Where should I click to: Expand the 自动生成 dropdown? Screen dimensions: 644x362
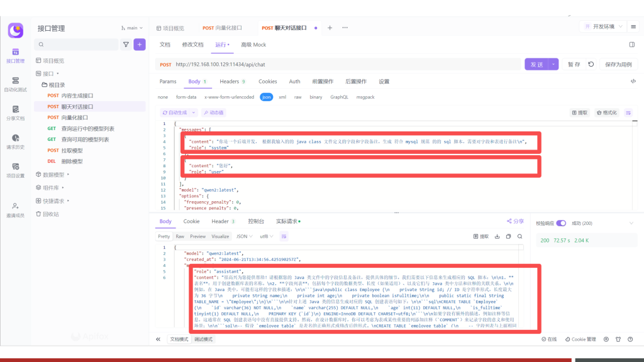179,112
